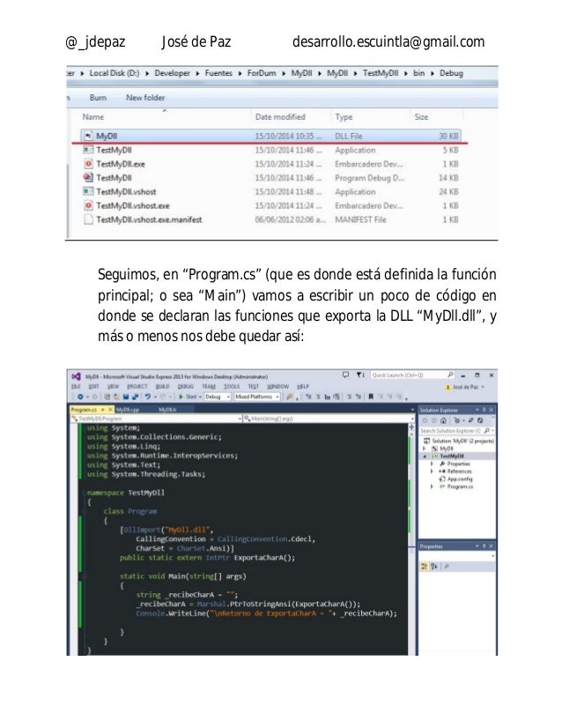Viewport: 562px width, 728px height.
Task: Open the TOOLS menu
Action: tap(232, 387)
